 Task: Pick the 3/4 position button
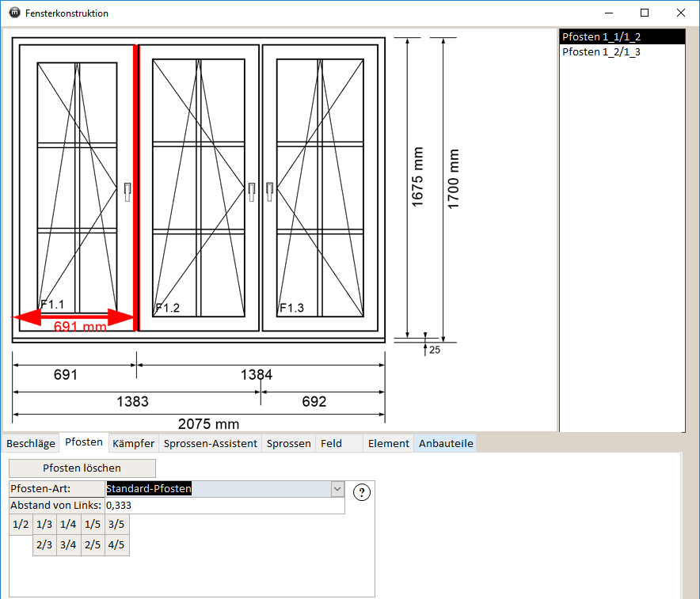(x=68, y=544)
